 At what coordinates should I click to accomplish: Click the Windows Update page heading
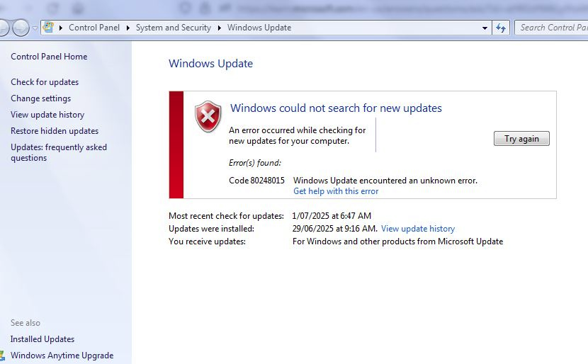pyautogui.click(x=210, y=63)
